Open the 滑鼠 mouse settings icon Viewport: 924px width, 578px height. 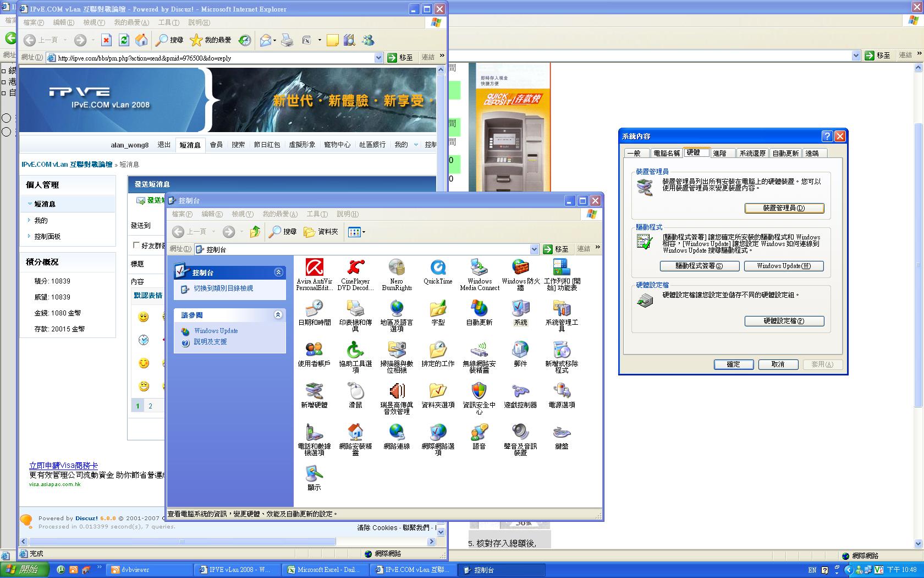[x=355, y=392]
